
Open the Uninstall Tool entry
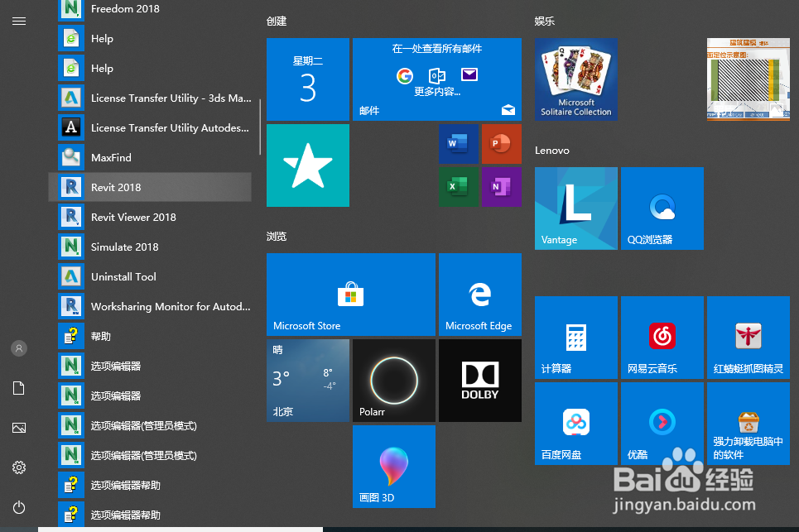(155, 276)
